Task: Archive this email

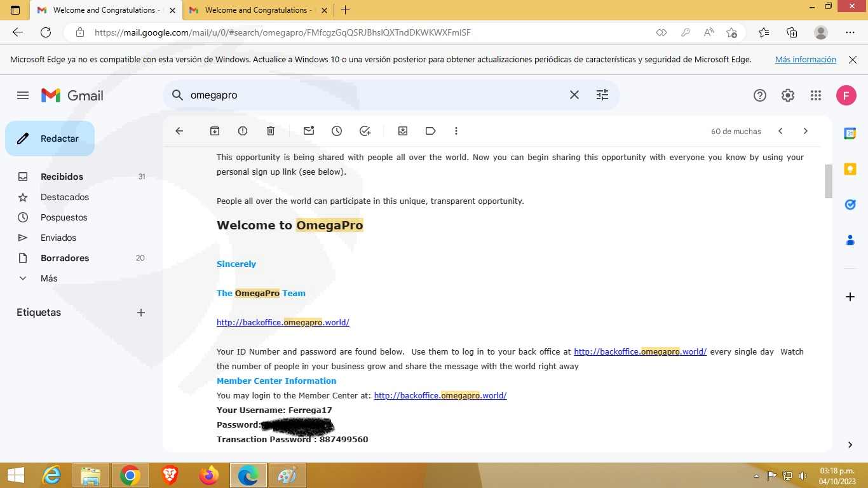Action: coord(215,131)
